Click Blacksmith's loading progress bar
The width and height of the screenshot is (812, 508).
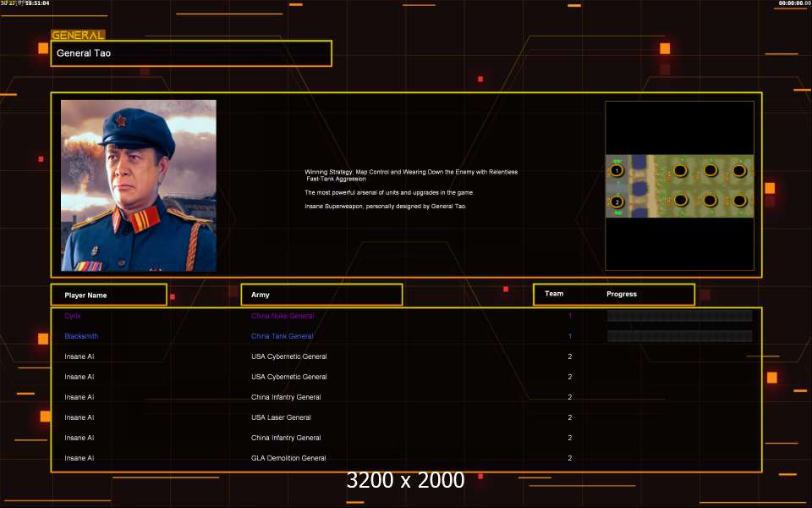click(679, 336)
